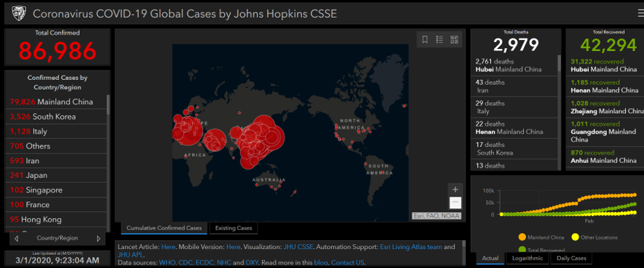
Task: Open the bookmarks icon on the map
Action: 425,39
